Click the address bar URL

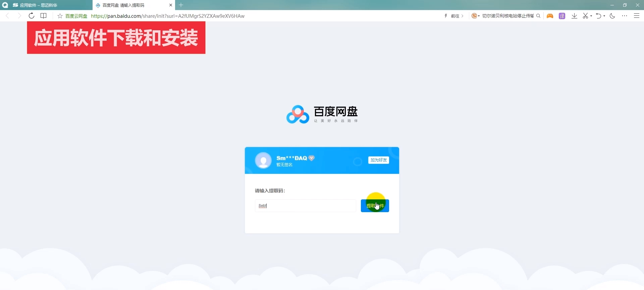[x=168, y=16]
